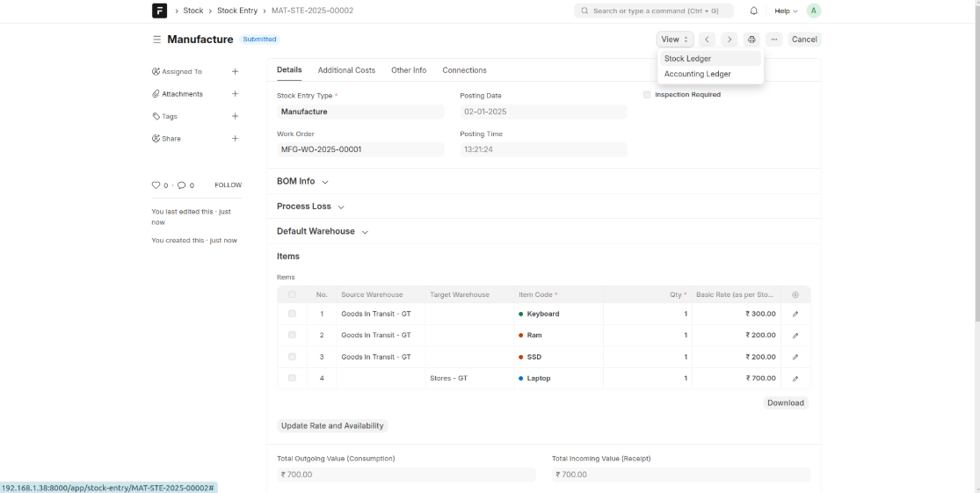This screenshot has width=980, height=493.
Task: Open items table settings gear icon
Action: tap(795, 295)
